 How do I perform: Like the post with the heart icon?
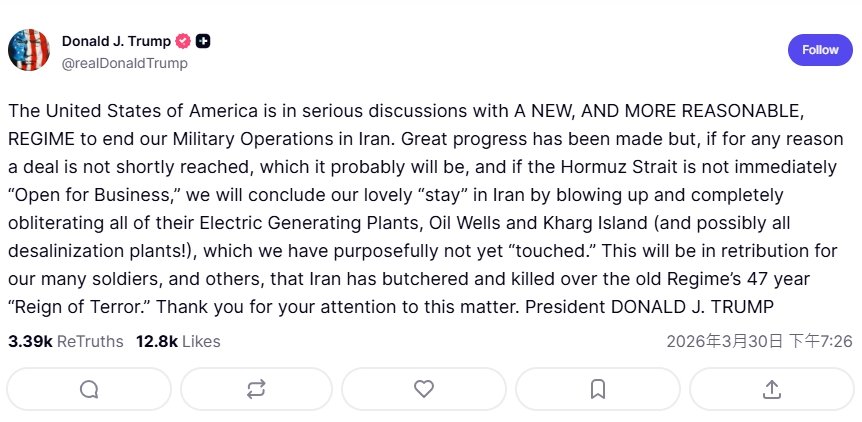coord(424,389)
